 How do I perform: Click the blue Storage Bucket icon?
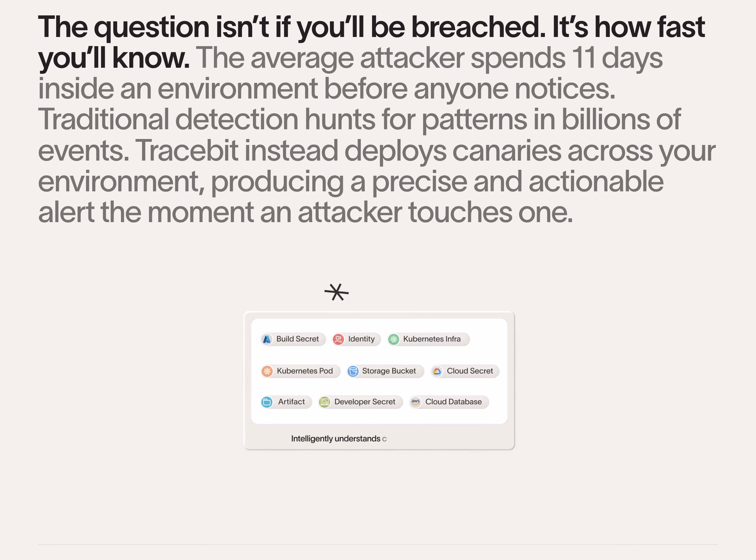353,371
